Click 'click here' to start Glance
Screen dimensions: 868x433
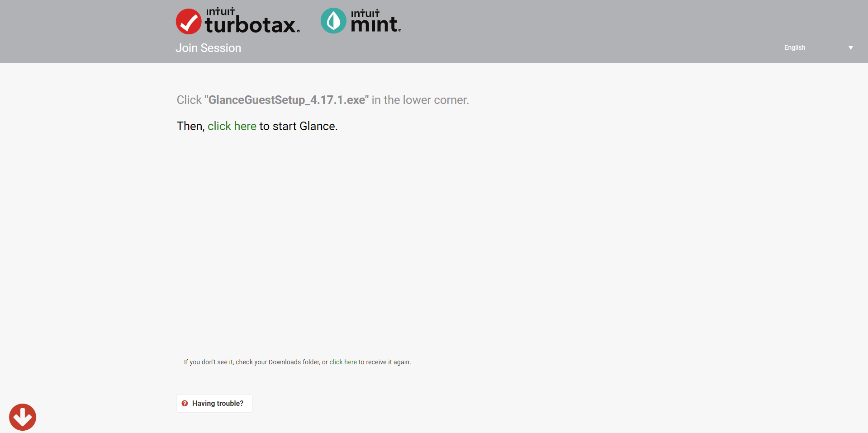(x=232, y=126)
